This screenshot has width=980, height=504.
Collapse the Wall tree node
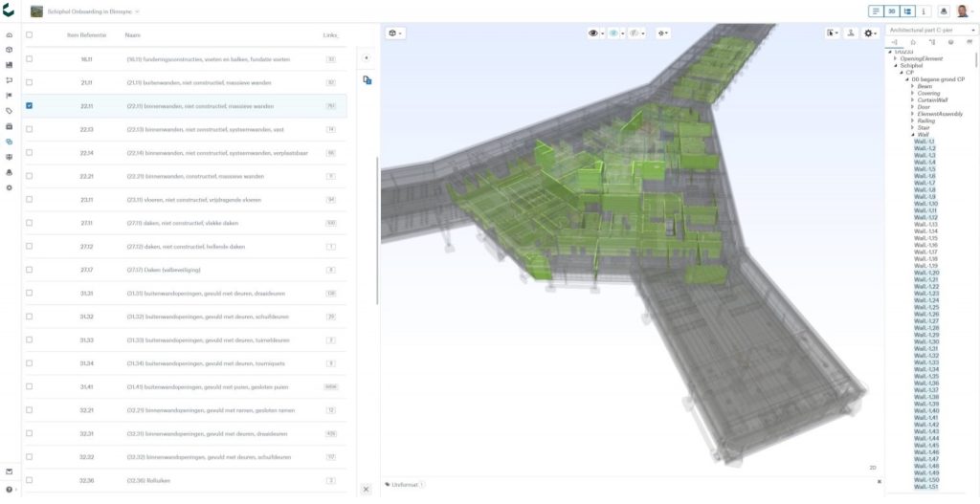912,134
